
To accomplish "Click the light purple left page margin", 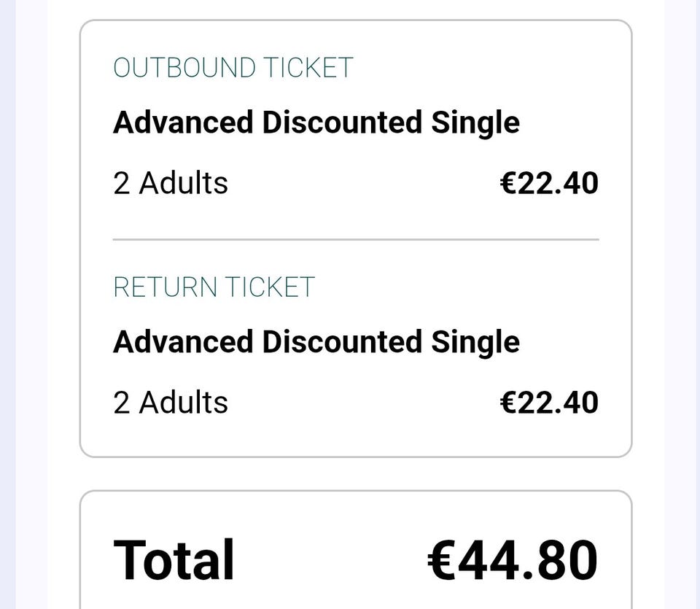I will (7, 292).
